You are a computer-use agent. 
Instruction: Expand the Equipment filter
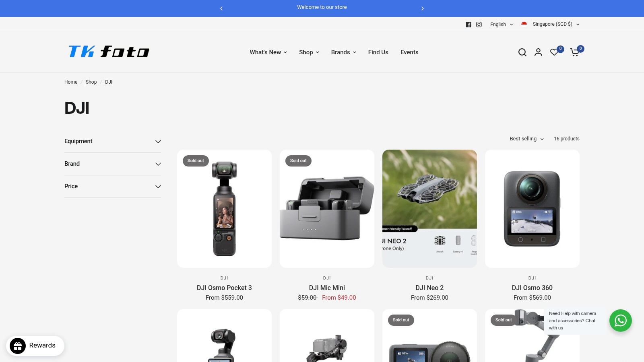[x=113, y=141]
